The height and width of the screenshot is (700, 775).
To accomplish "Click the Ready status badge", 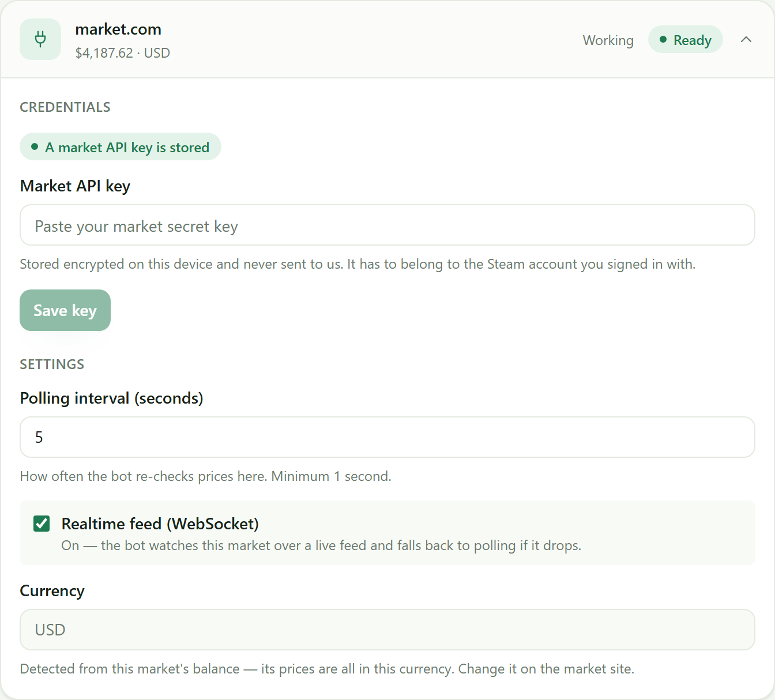I will [686, 39].
